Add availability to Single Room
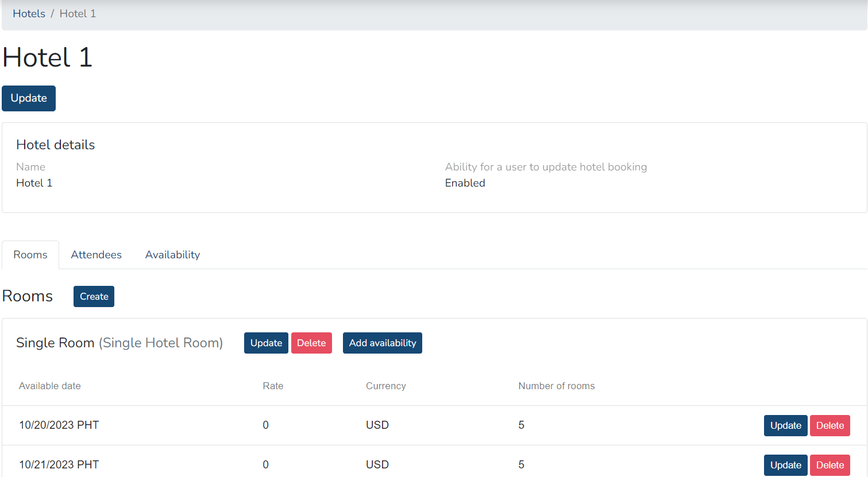Image resolution: width=868 pixels, height=477 pixels. click(x=382, y=343)
